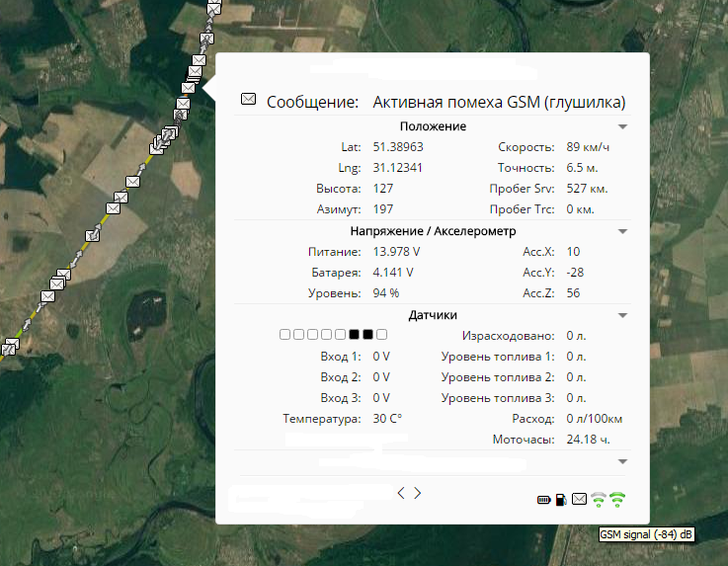Click the battery status icon in popup footer
This screenshot has width=728, height=566.
coord(543,500)
